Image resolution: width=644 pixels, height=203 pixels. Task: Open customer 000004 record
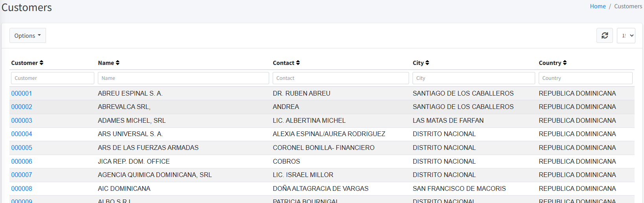click(x=22, y=134)
